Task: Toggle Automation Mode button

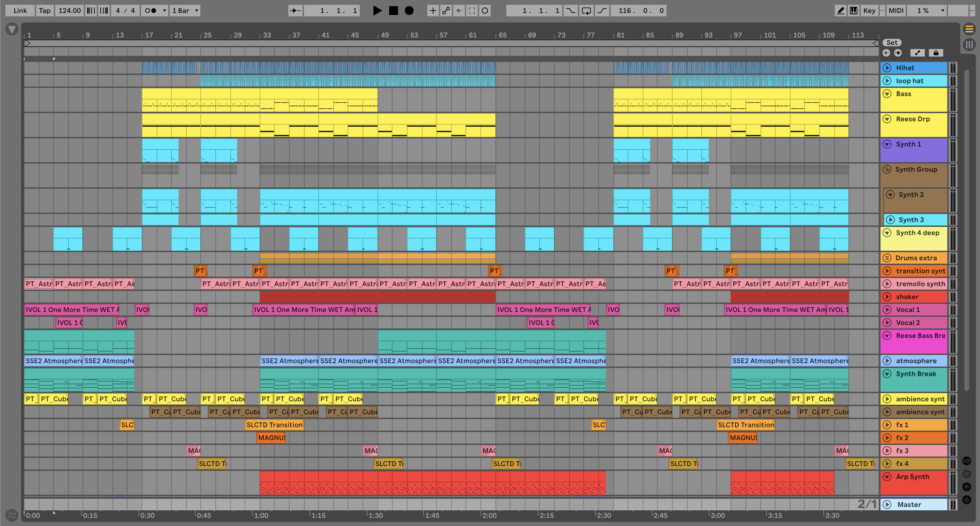Action: (x=917, y=53)
